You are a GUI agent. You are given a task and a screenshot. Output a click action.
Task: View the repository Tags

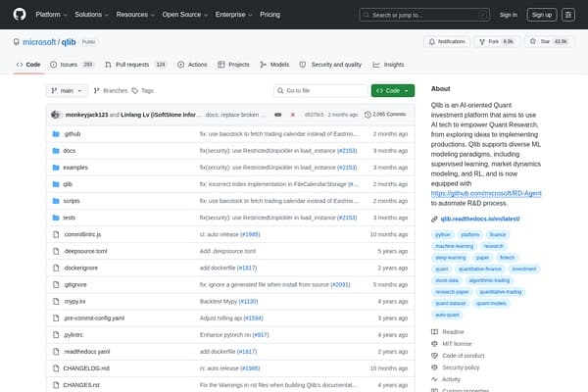tap(142, 91)
